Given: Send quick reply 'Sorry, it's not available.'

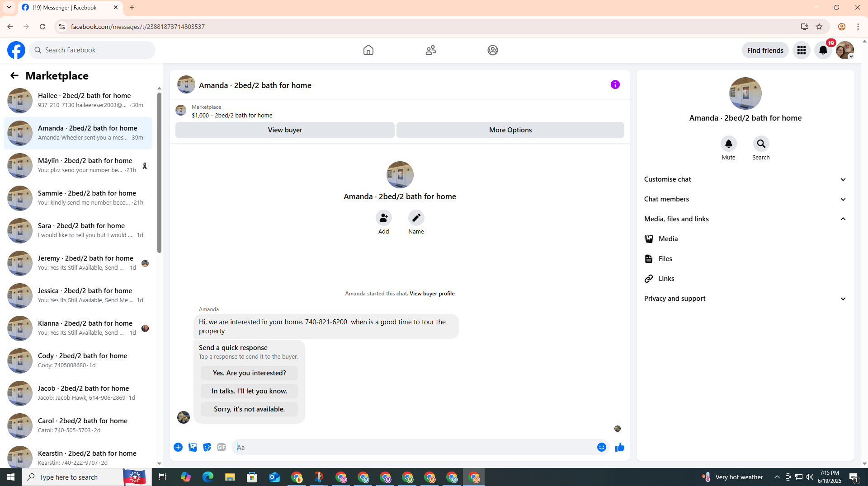Looking at the screenshot, I should pos(249,409).
